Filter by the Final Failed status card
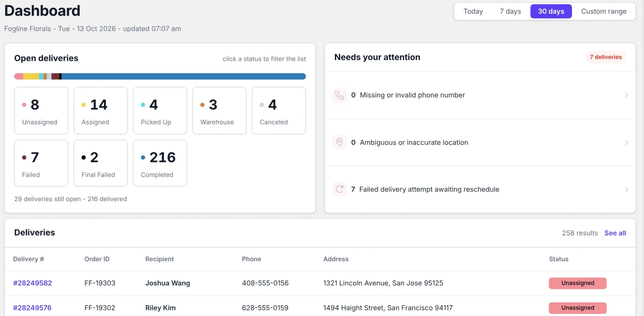Viewport: 644px width, 316px height. 101,163
